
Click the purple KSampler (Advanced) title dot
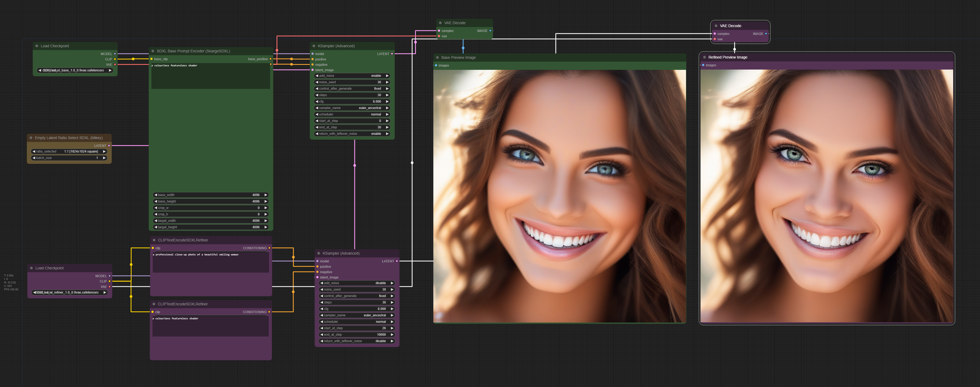pyautogui.click(x=319, y=254)
